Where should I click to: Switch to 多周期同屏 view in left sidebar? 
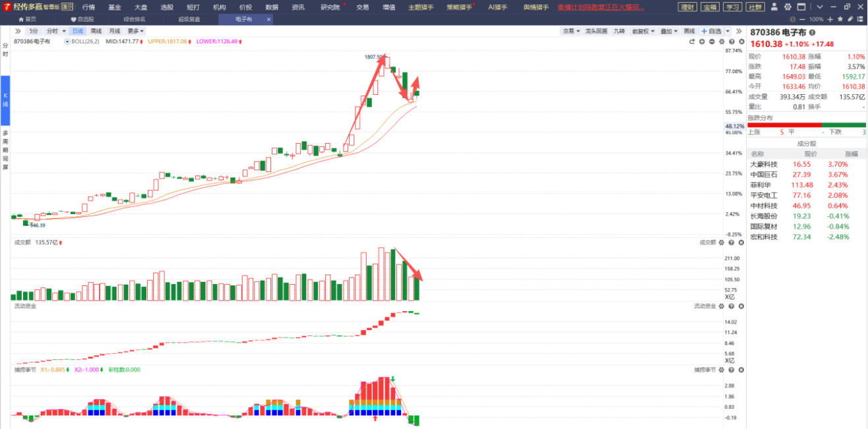5,150
